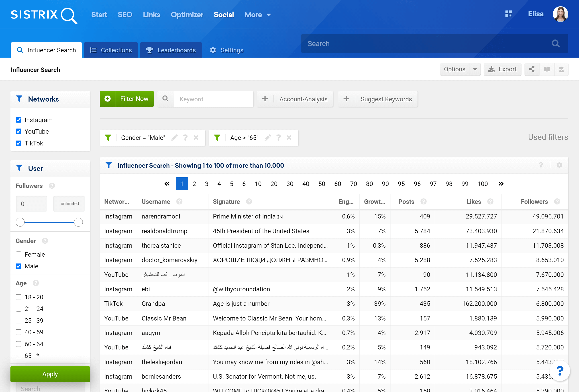Click the Influencer Search filter icon

click(x=108, y=165)
